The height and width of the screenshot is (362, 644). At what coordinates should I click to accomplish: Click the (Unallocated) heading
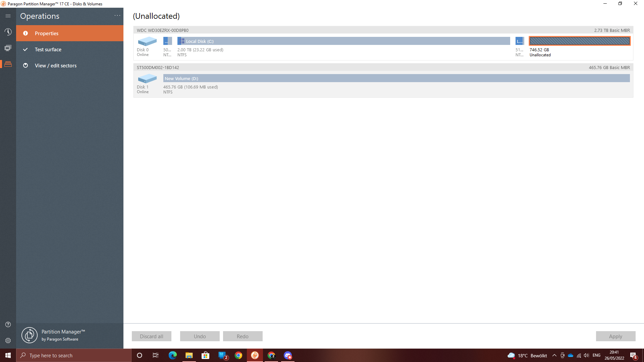156,16
